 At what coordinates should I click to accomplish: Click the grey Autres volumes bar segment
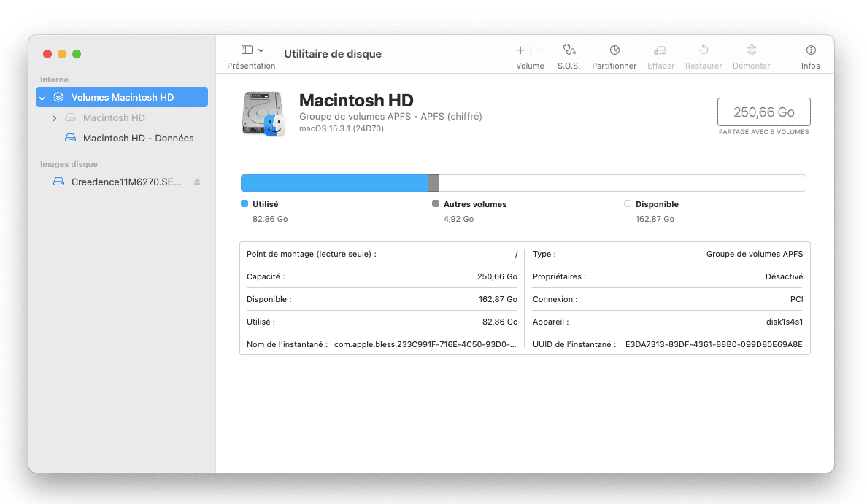(x=434, y=183)
